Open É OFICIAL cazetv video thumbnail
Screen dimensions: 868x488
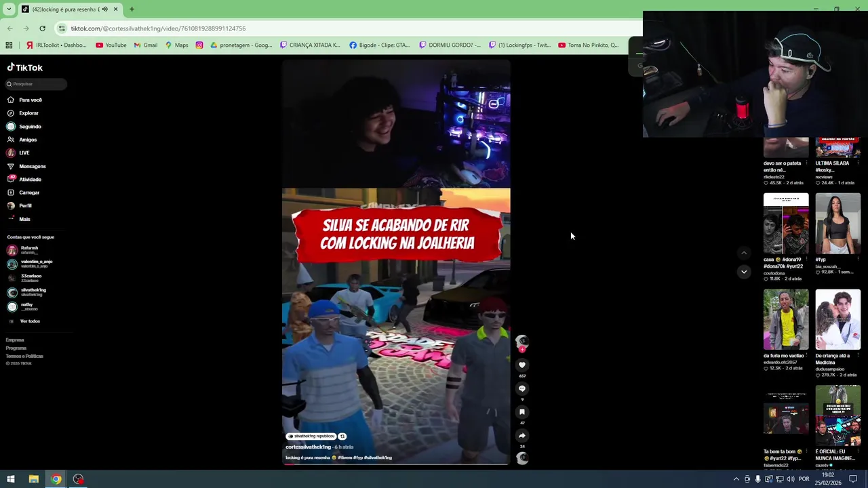pyautogui.click(x=837, y=415)
